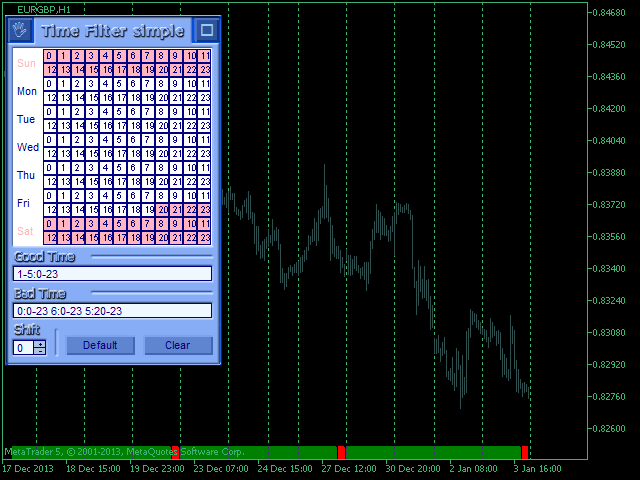The image size is (640, 480).
Task: Select the Sun day label
Action: tap(26, 63)
